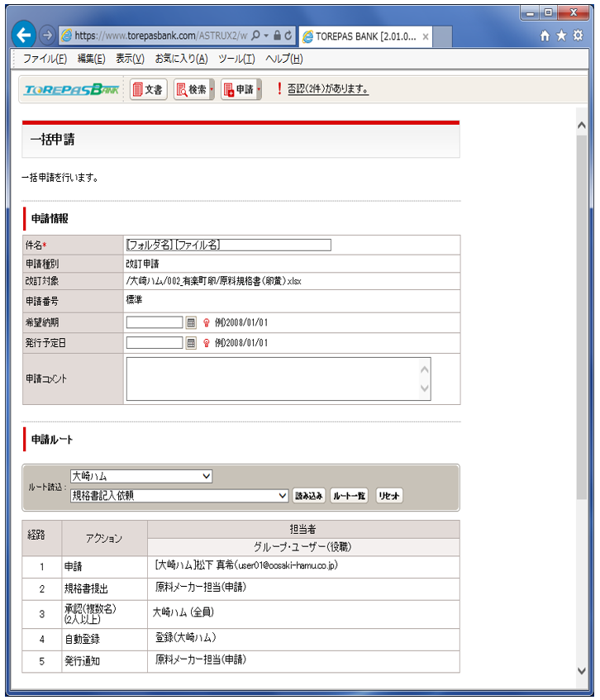Click the 件名 input field

(229, 245)
